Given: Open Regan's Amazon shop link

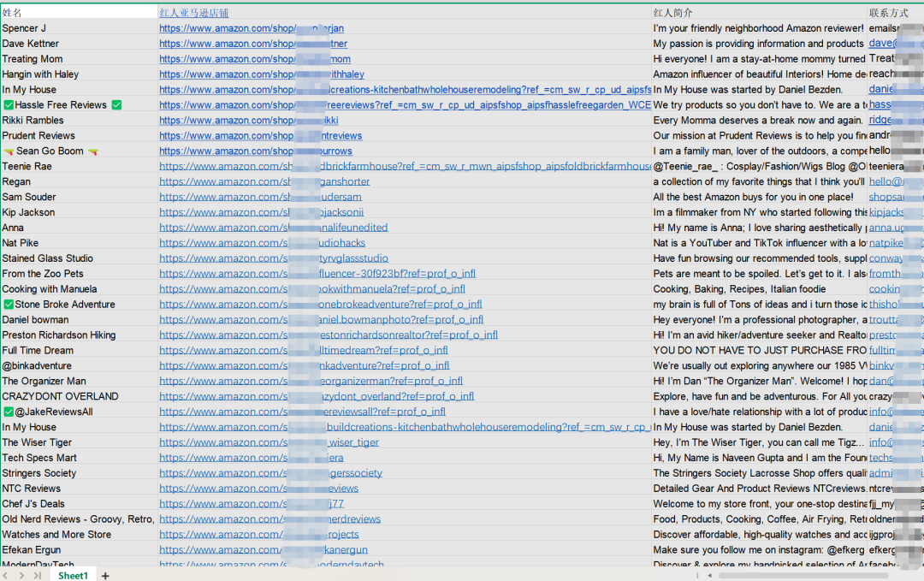Looking at the screenshot, I should [x=264, y=181].
